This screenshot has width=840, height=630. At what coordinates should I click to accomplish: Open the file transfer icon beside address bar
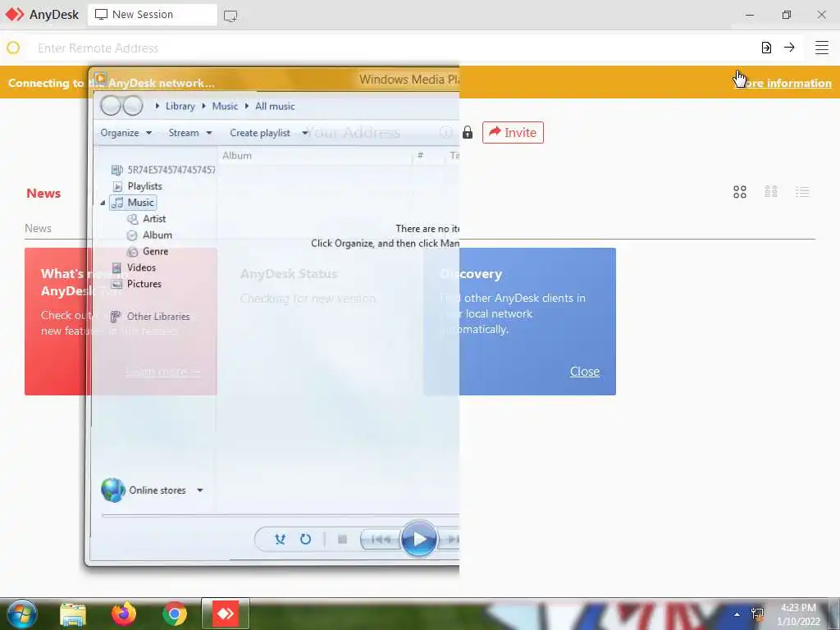pos(767,48)
